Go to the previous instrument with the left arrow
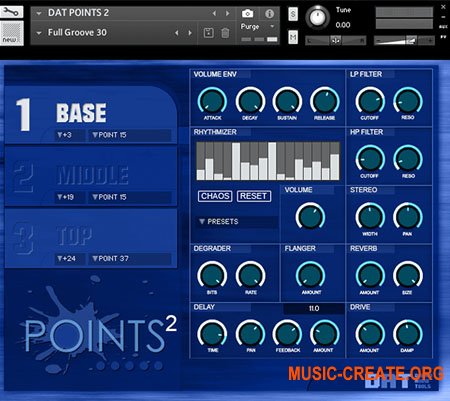 coord(214,13)
